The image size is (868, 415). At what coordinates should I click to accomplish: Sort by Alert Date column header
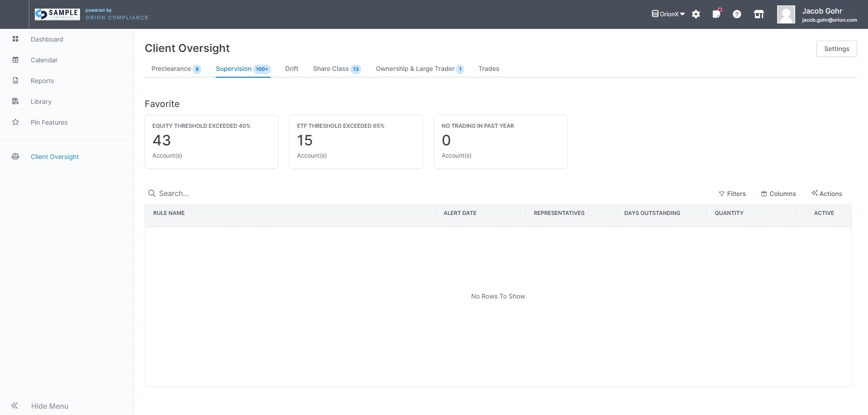click(460, 213)
